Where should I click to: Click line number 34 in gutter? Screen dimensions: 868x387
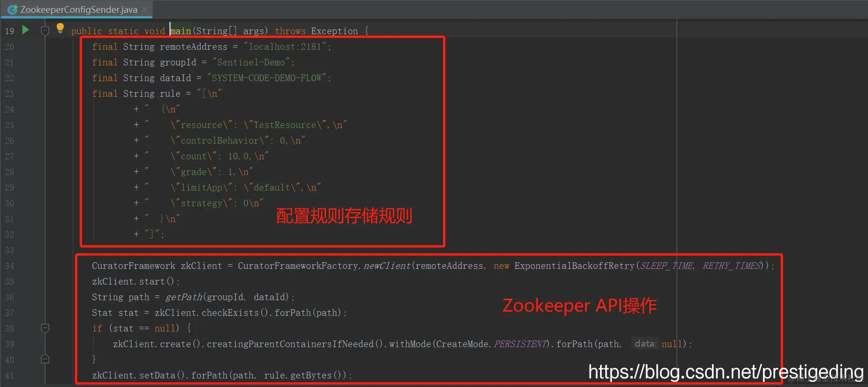pyautogui.click(x=9, y=266)
